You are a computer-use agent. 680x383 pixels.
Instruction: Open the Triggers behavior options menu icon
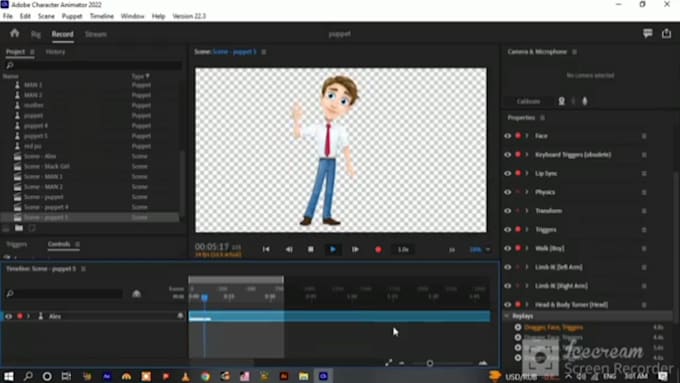644,229
